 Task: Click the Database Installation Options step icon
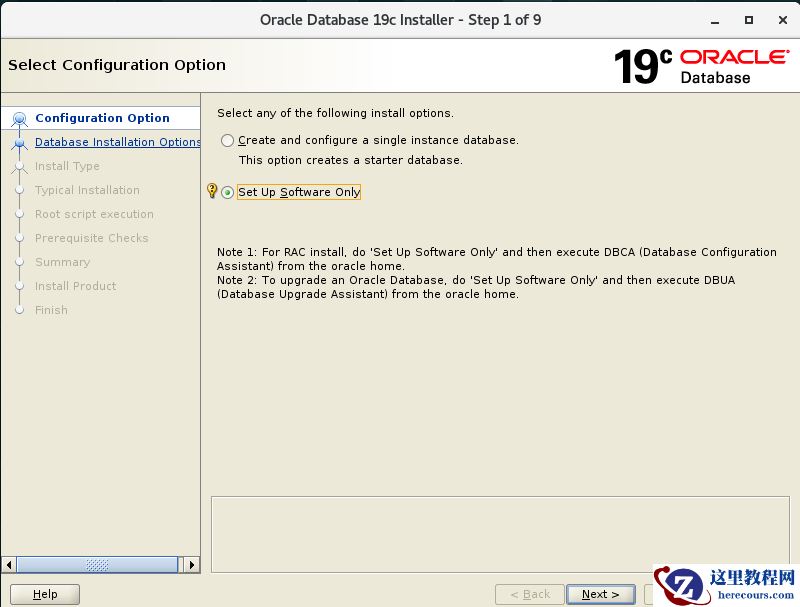click(19, 143)
